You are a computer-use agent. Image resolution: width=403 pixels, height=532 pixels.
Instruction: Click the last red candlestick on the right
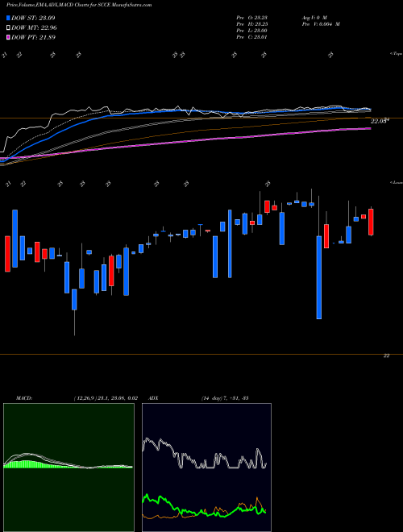tap(371, 222)
